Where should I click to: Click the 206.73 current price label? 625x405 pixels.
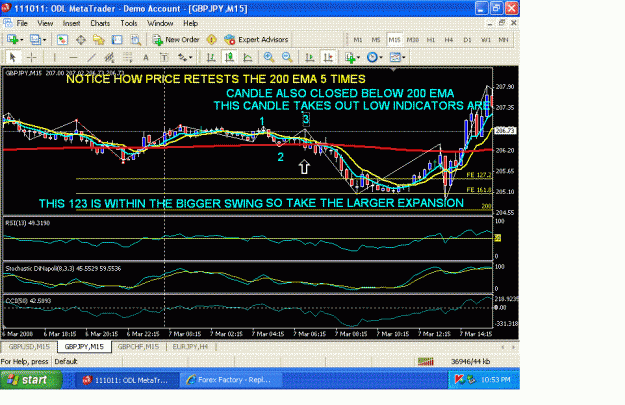click(505, 131)
